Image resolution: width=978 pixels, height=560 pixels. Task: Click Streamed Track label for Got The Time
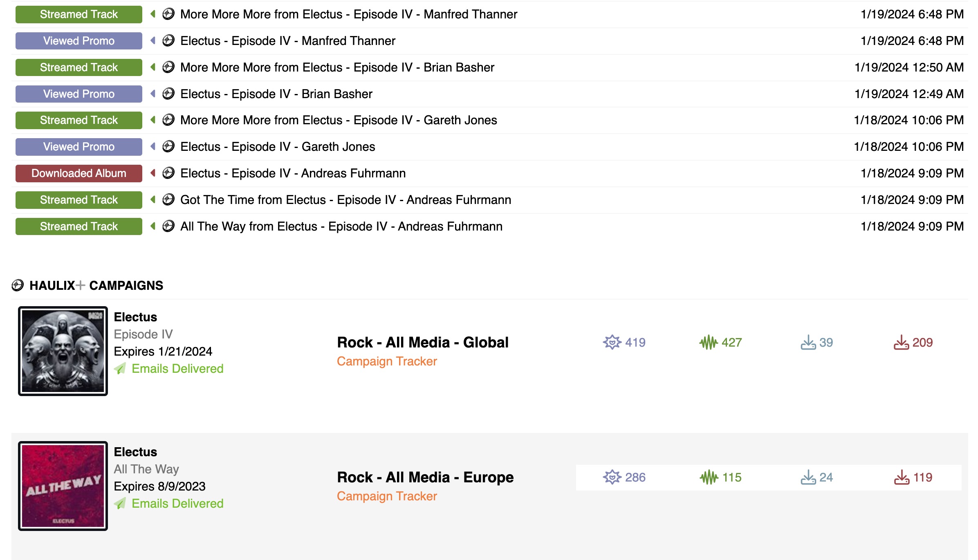[79, 200]
